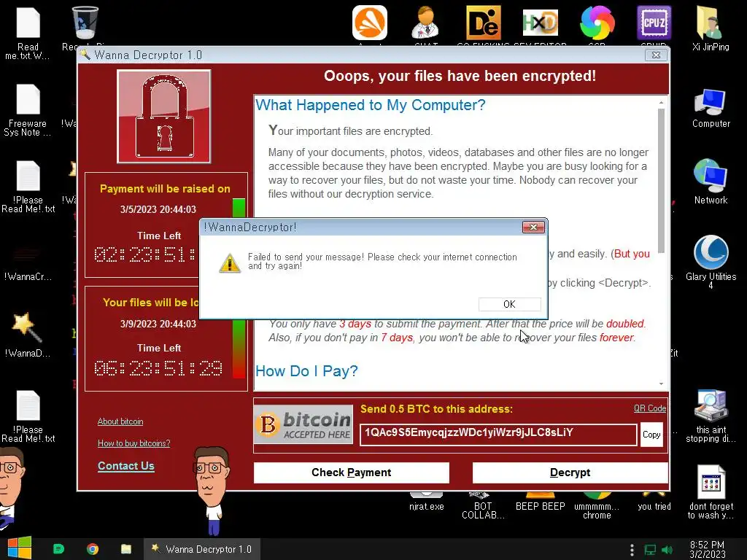Open the HxD hex editor icon
Screen dimensions: 747x560
540,23
